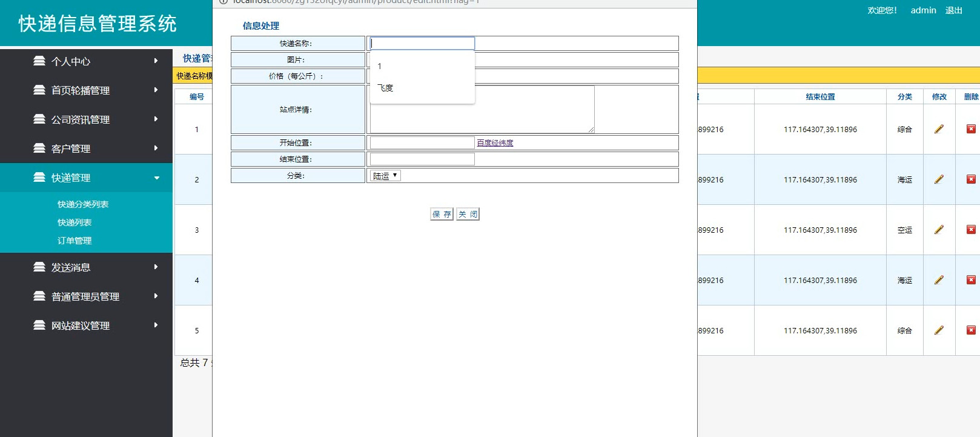
Task: Click the stack icon beside 网站建议管理
Action: click(39, 325)
